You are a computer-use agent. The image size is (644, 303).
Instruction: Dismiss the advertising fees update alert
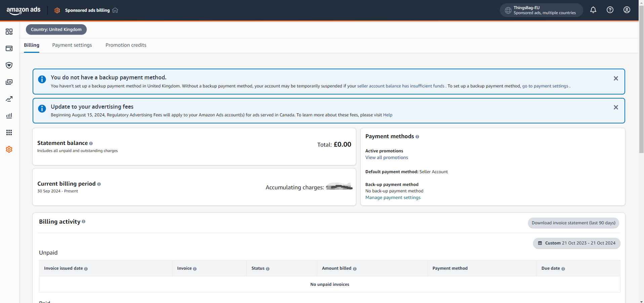click(616, 107)
